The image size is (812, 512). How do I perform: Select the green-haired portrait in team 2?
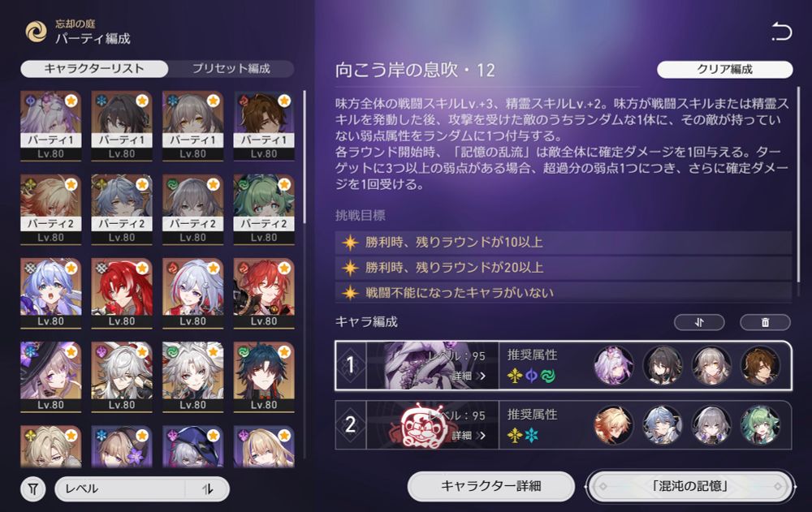pos(760,425)
